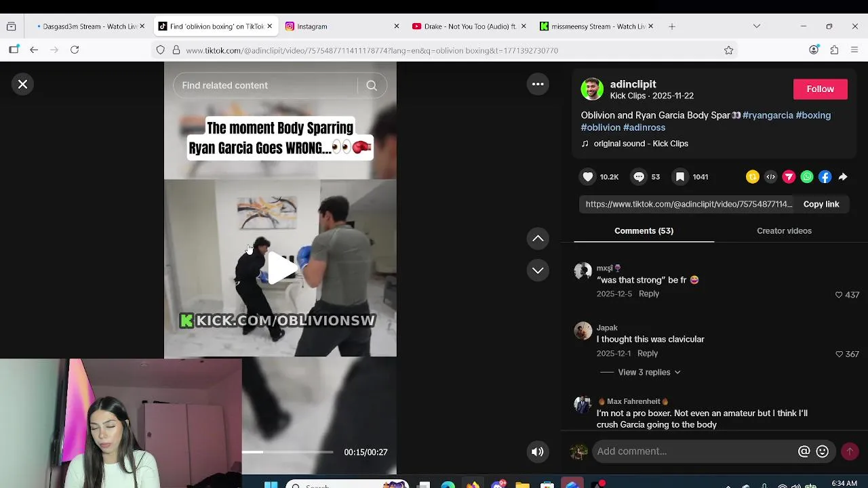Click the search magnifier in Find related content
The width and height of the screenshot is (868, 488).
tap(372, 85)
